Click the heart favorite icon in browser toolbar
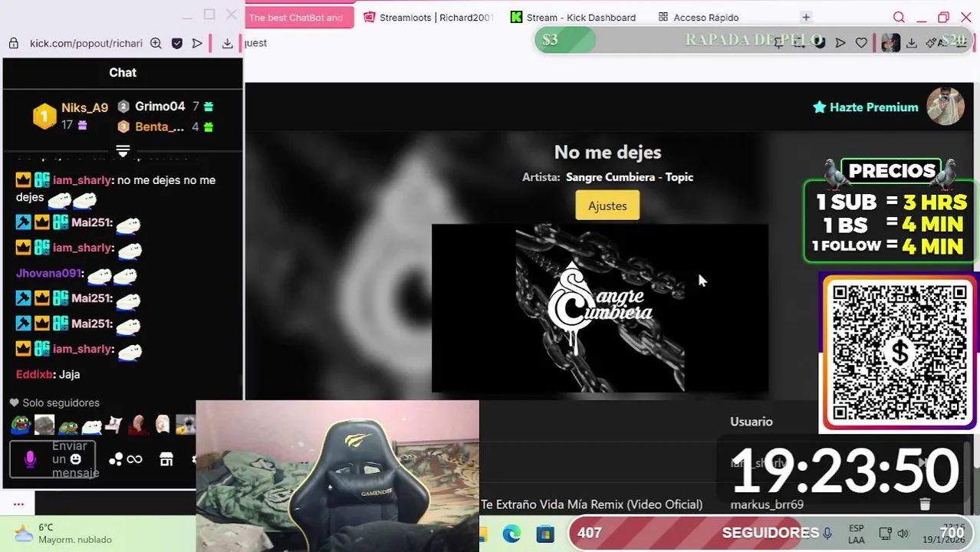The width and height of the screenshot is (980, 552). (861, 43)
